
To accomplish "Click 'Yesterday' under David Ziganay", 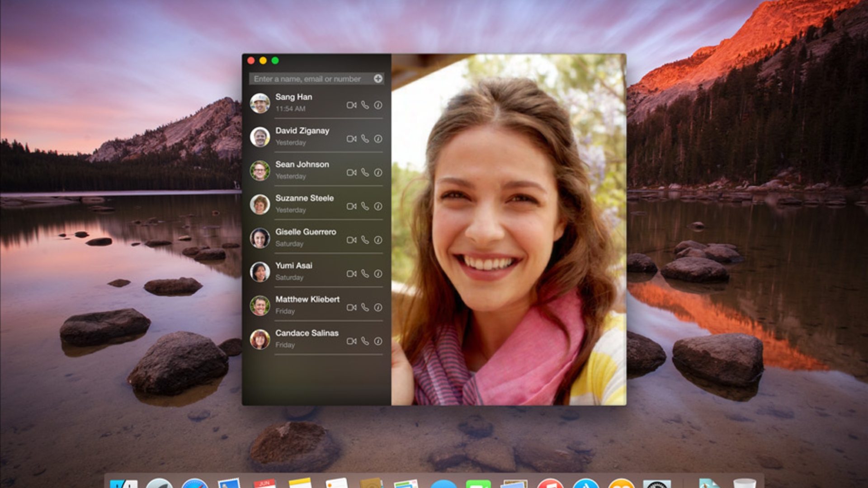I will [x=291, y=143].
